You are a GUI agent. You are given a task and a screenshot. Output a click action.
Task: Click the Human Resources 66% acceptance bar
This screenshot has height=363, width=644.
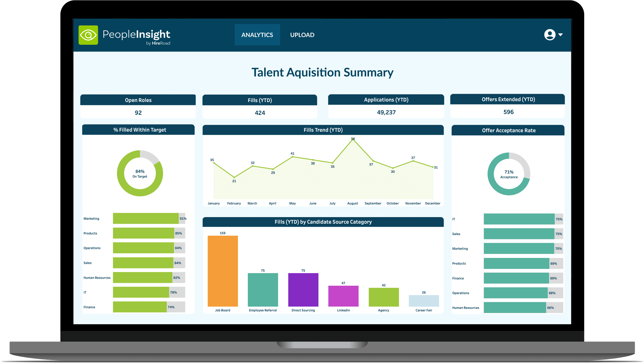pyautogui.click(x=515, y=308)
